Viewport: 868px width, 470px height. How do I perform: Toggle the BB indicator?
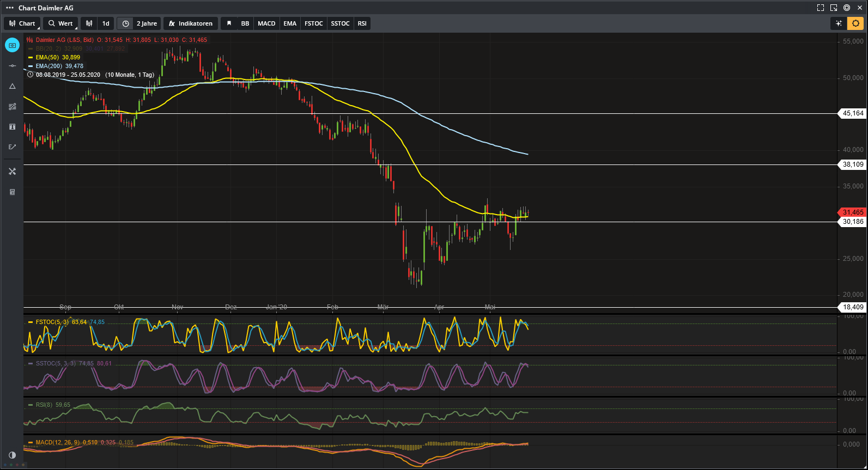(245, 23)
